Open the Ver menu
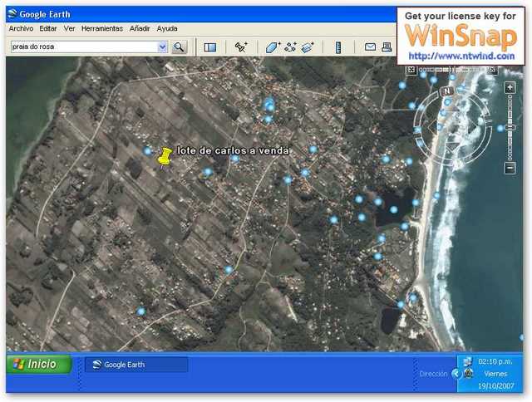This screenshot has height=402, width=532. (x=69, y=29)
